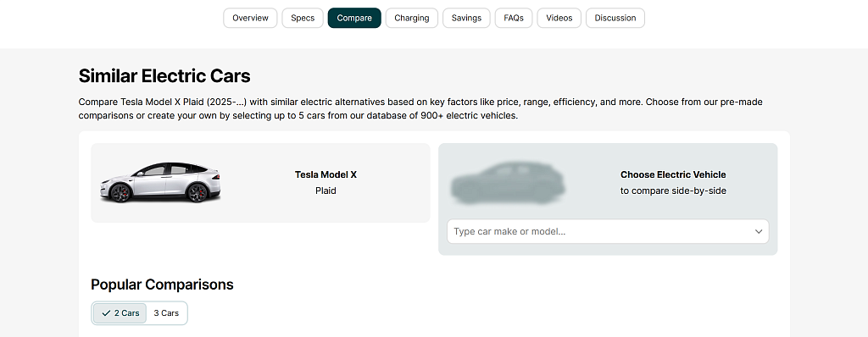Click the 'Similar Electric Cars' heading
Viewport: 868px width, 337px height.
point(164,76)
